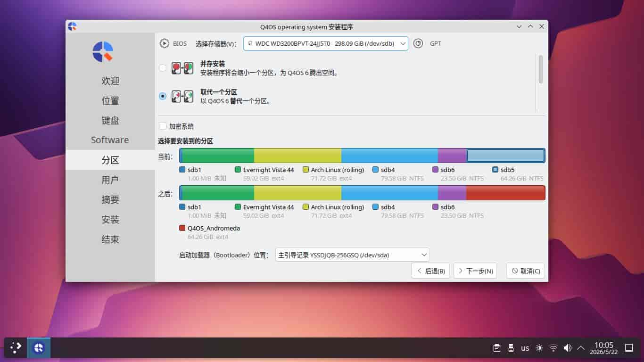The image size is (644, 362).
Task: Click the 取消(C) cancel button
Action: (526, 271)
